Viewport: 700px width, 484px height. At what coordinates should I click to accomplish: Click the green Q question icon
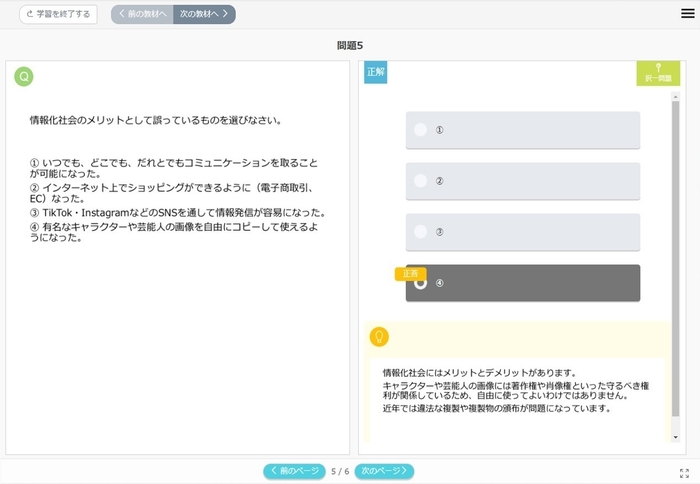23,77
